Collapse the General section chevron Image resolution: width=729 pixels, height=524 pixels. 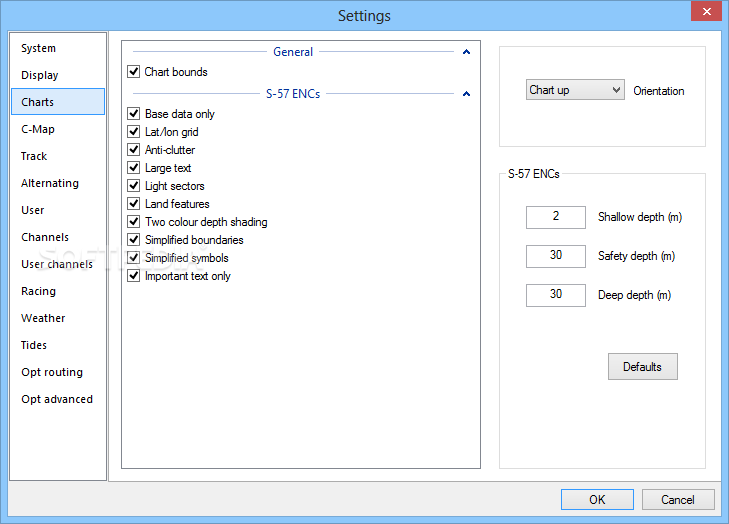pyautogui.click(x=466, y=52)
